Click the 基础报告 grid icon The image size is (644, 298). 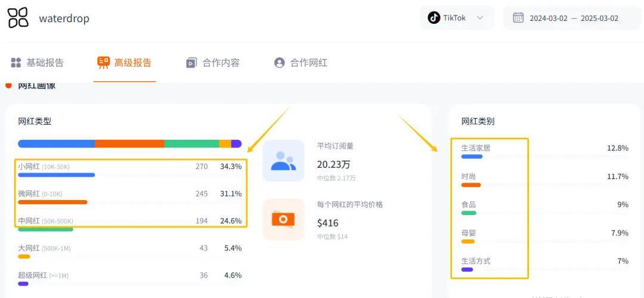coord(16,63)
